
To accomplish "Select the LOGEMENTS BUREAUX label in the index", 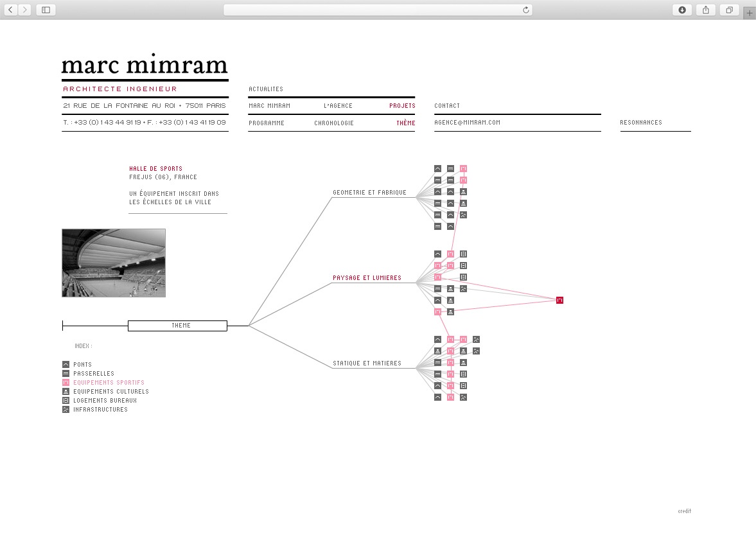I will pyautogui.click(x=105, y=401).
